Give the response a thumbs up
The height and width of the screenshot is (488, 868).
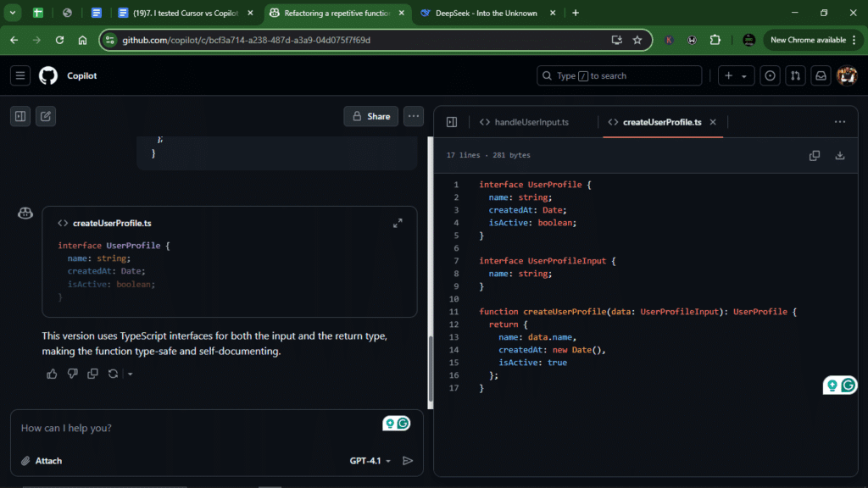(52, 373)
